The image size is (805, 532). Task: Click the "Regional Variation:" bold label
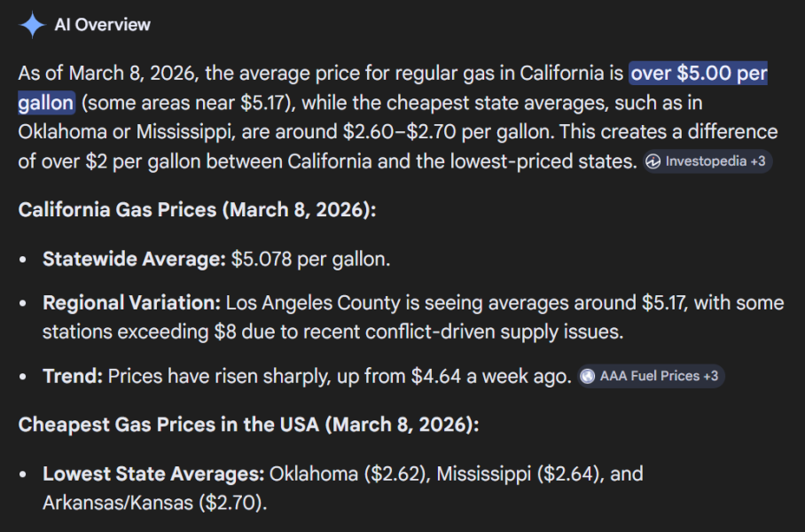131,303
